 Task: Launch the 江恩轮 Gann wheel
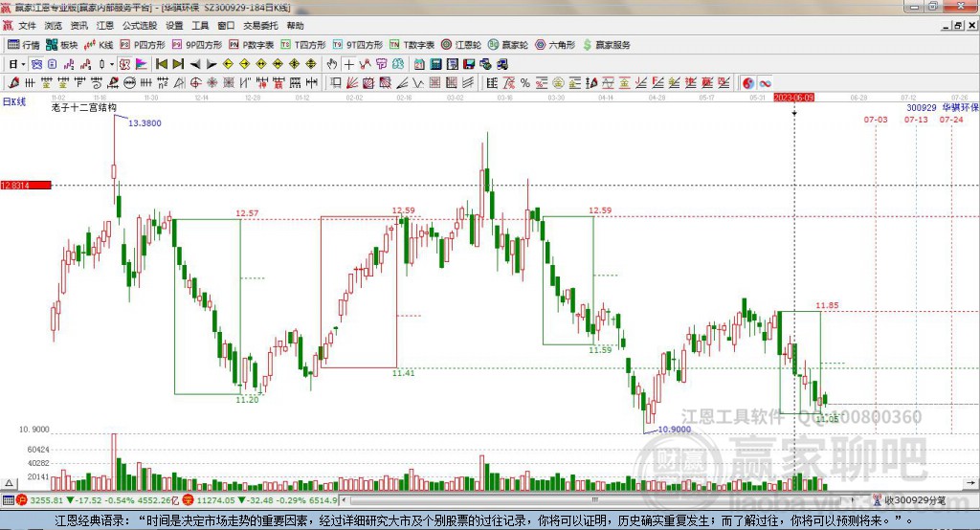click(461, 45)
